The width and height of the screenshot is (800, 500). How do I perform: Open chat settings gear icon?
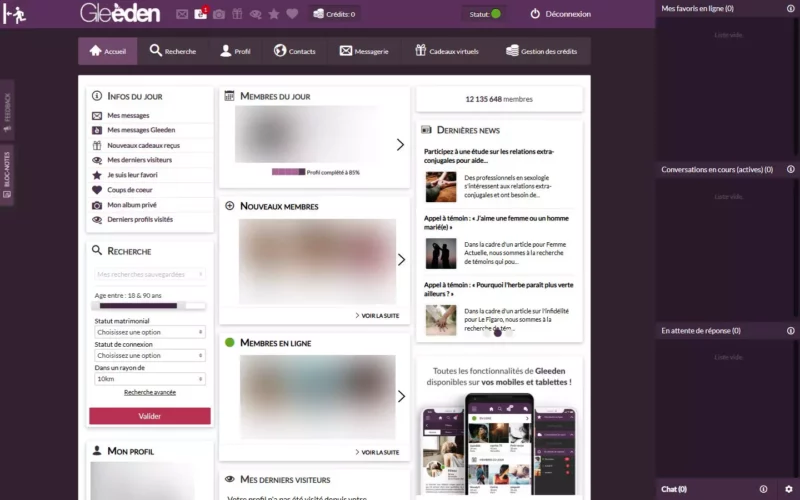pos(789,489)
